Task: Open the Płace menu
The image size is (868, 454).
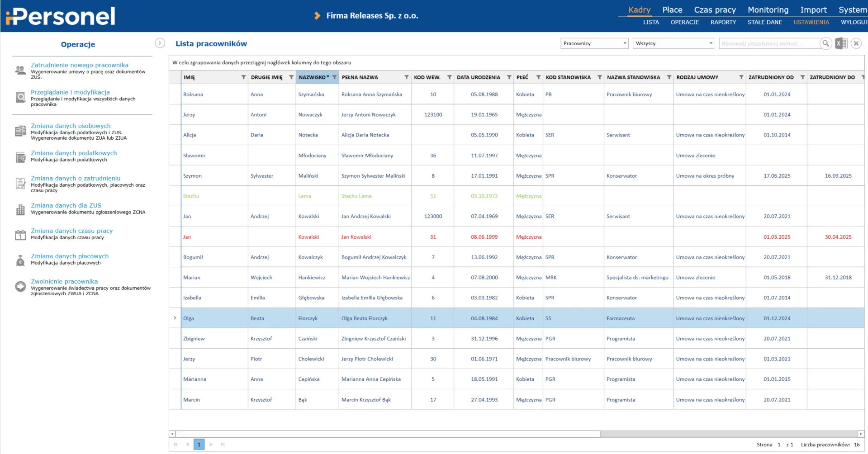Action: pos(672,10)
